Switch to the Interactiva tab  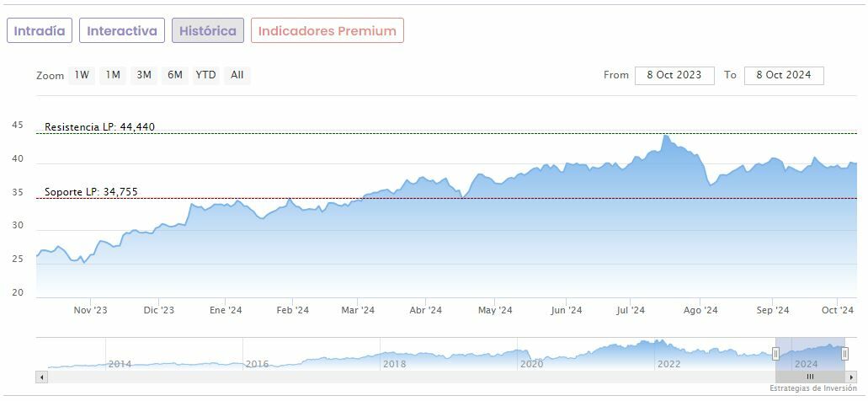[x=122, y=31]
